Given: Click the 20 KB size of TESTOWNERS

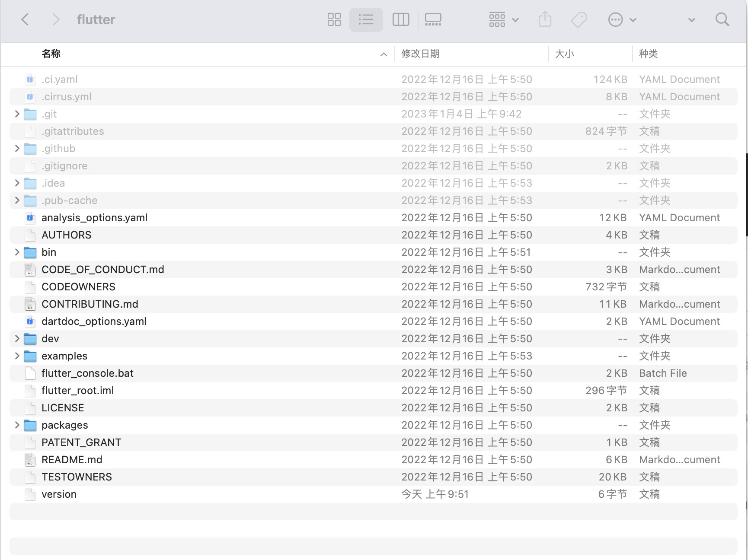Looking at the screenshot, I should coord(613,477).
